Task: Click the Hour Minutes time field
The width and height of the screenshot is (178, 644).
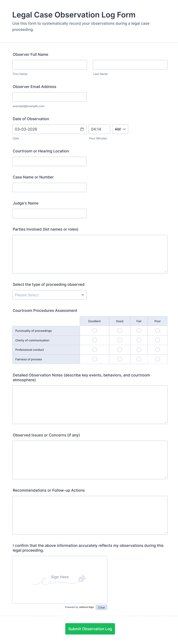Action: pos(99,129)
